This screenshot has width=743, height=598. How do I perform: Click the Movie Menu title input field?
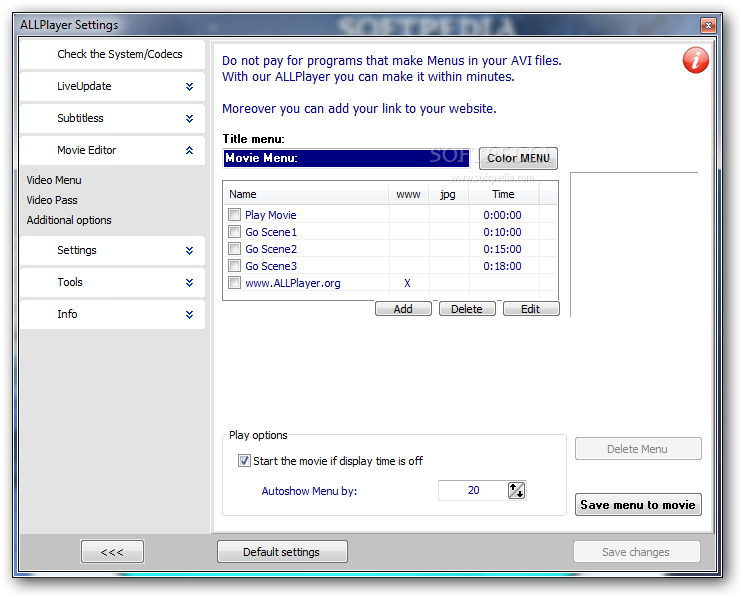pos(346,158)
